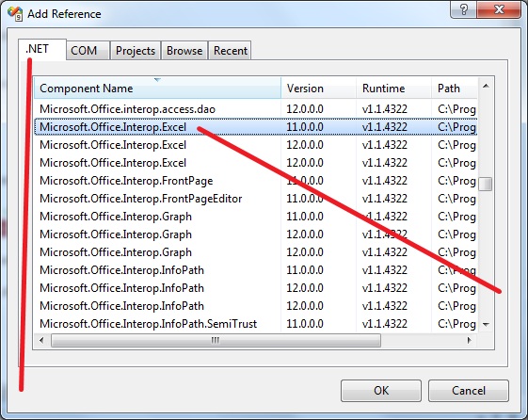
Task: Click the horizontal scrollbar right arrow
Action: pyautogui.click(x=469, y=341)
